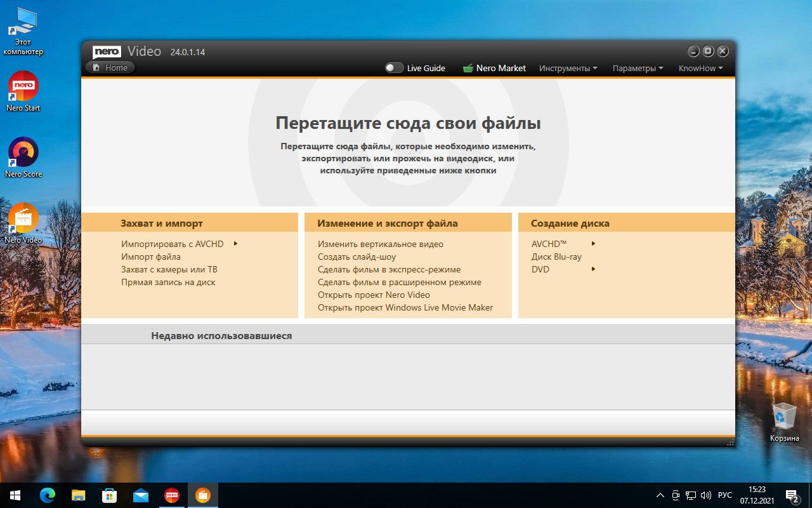812x508 pixels.
Task: Select Диск Blu-ray option
Action: (556, 257)
